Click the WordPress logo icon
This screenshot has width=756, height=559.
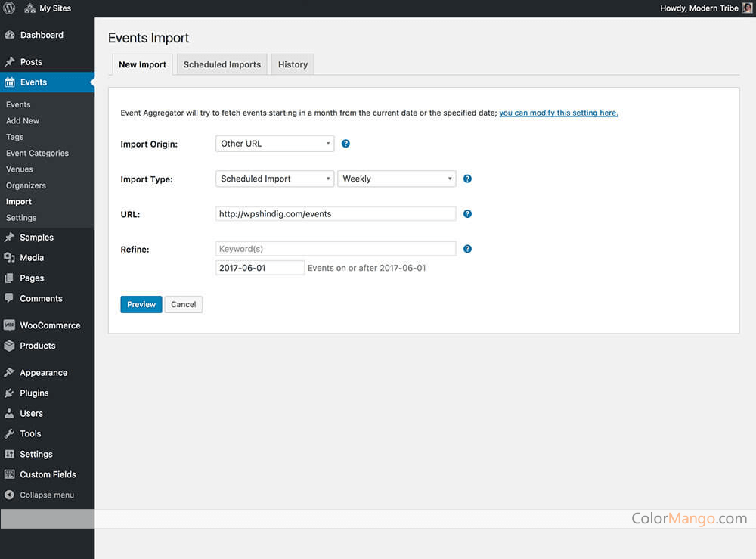[9, 8]
